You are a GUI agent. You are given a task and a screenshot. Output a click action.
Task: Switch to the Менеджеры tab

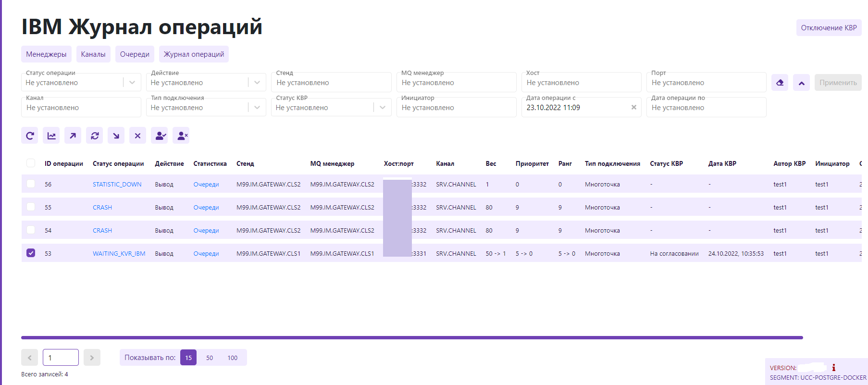(46, 54)
